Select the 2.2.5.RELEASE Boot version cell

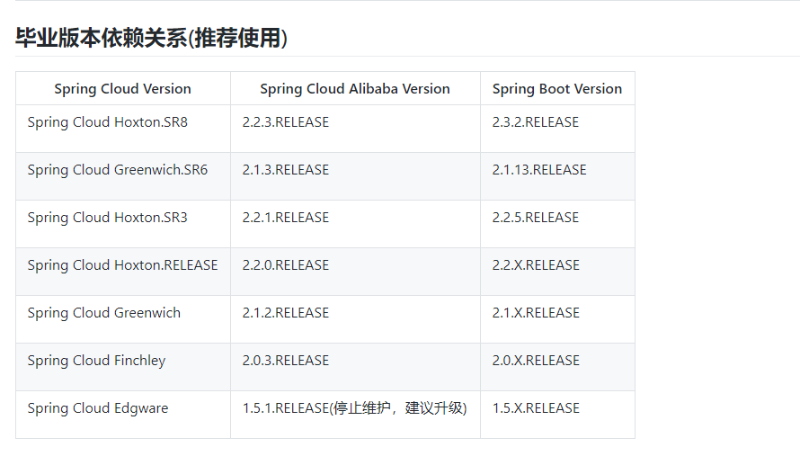(x=558, y=224)
